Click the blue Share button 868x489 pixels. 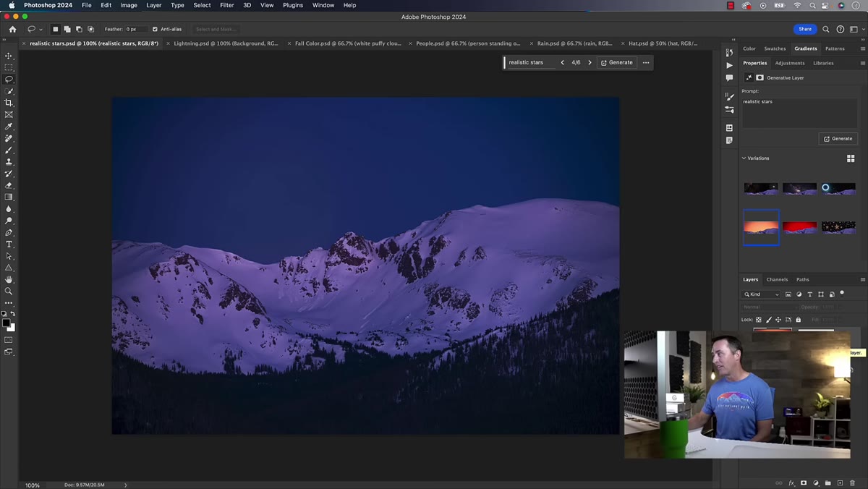(x=805, y=29)
